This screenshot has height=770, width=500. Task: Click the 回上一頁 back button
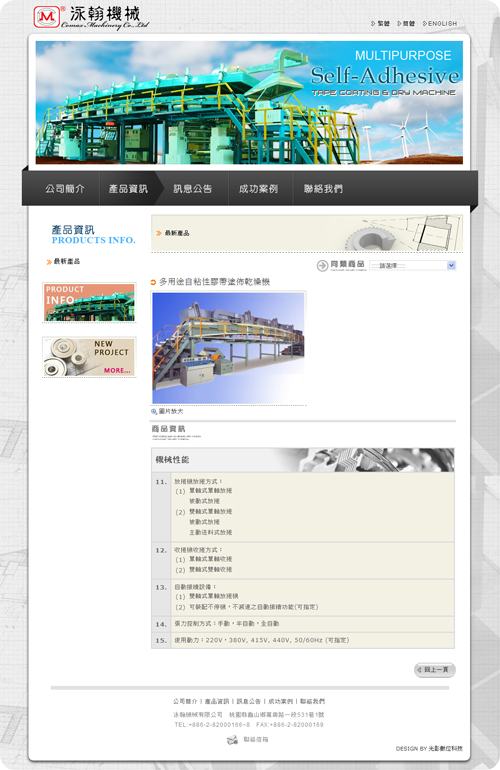[435, 670]
